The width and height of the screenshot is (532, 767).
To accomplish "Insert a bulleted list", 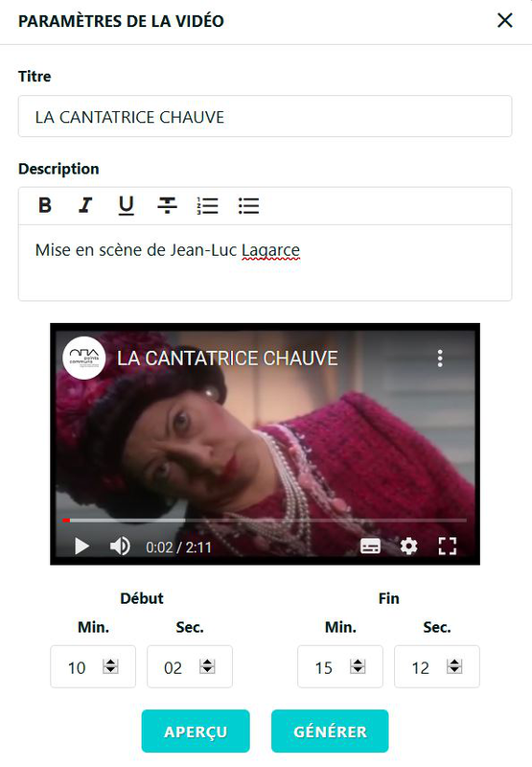I will pyautogui.click(x=248, y=205).
